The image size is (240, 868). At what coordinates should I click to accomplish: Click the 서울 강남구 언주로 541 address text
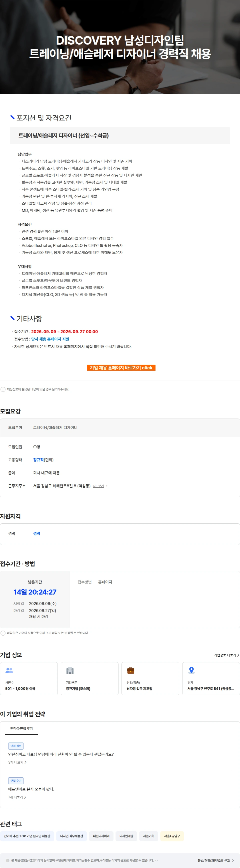(211, 688)
